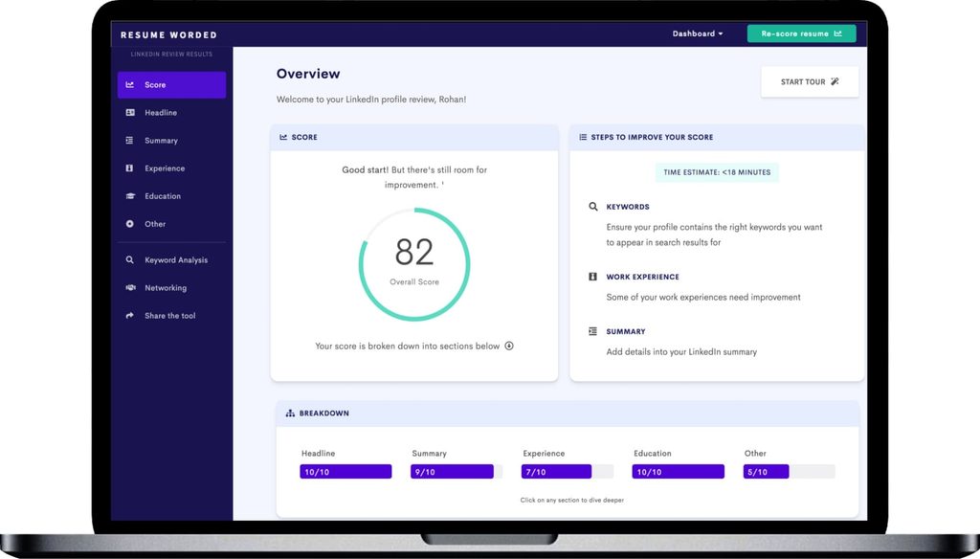This screenshot has width=980, height=559.
Task: Click the Score sidebar chart icon
Action: tap(130, 84)
